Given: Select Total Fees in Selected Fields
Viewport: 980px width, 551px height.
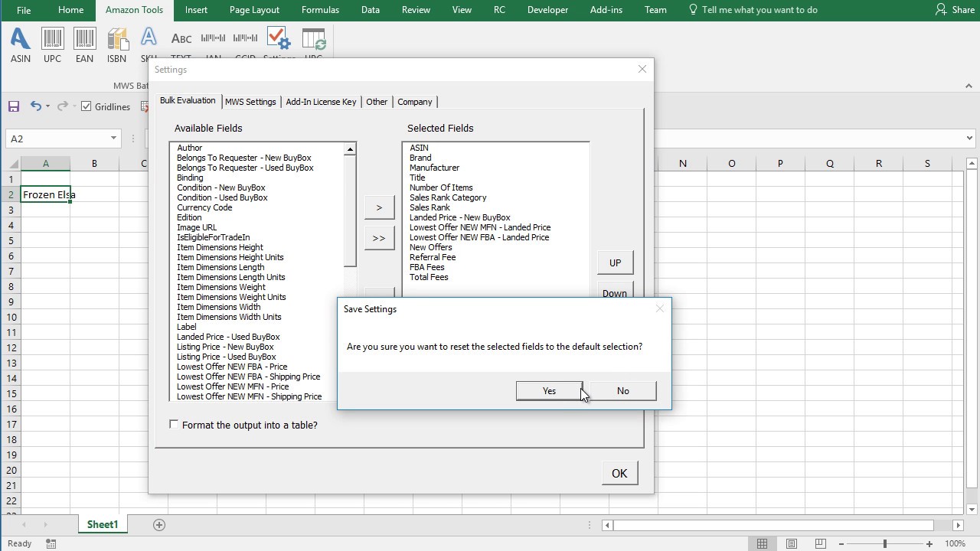Looking at the screenshot, I should point(429,277).
